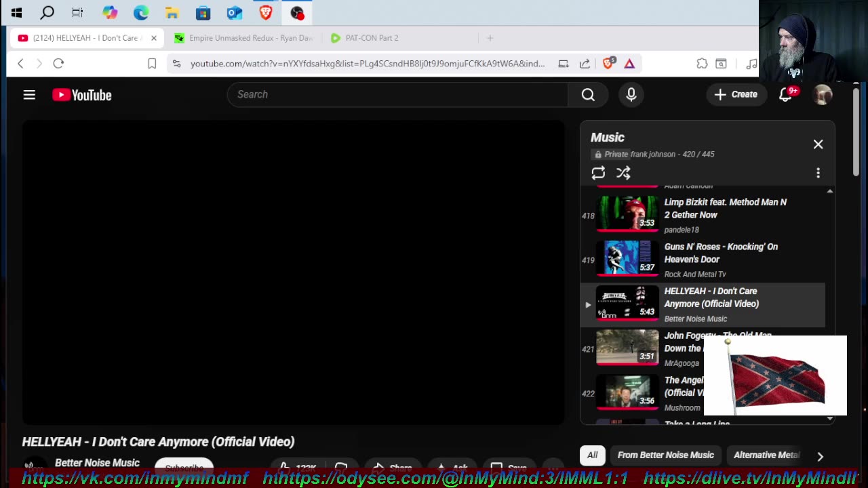Open the browser extensions menu
Image resolution: width=868 pixels, height=488 pixels.
[702, 64]
